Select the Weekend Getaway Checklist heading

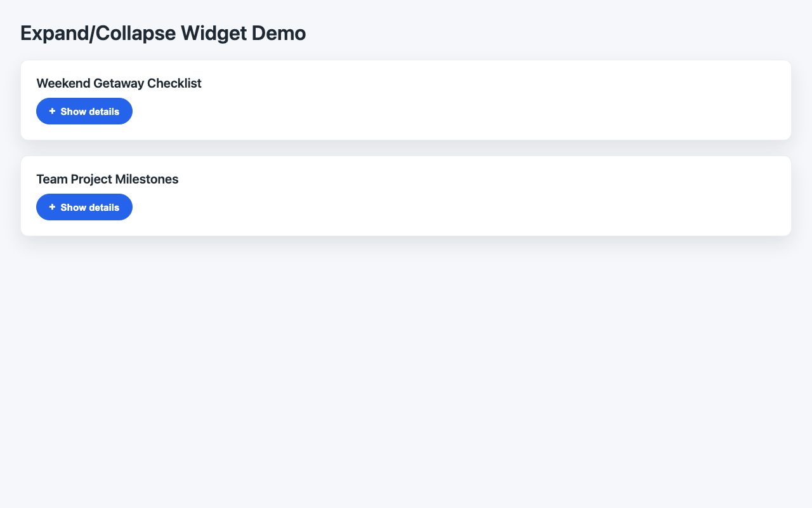119,83
